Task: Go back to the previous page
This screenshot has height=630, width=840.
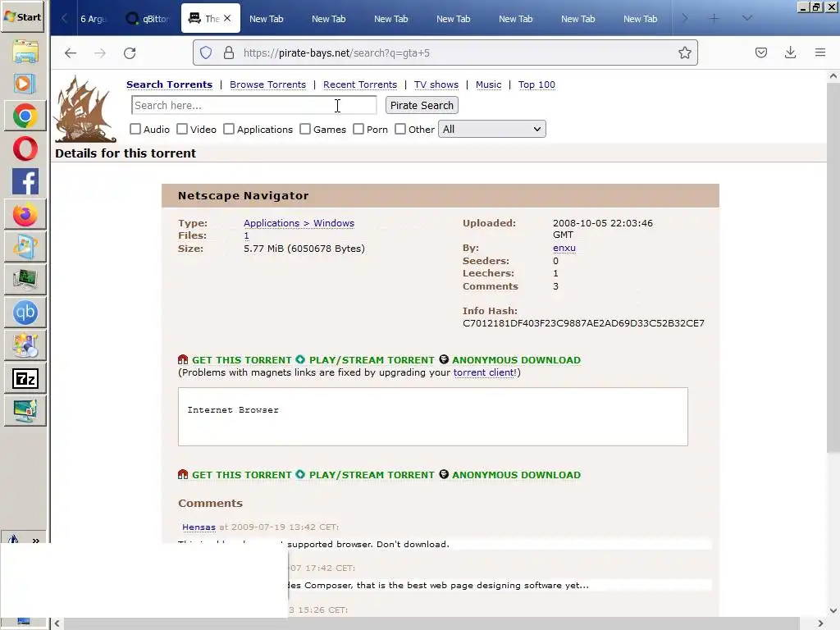Action: click(71, 53)
